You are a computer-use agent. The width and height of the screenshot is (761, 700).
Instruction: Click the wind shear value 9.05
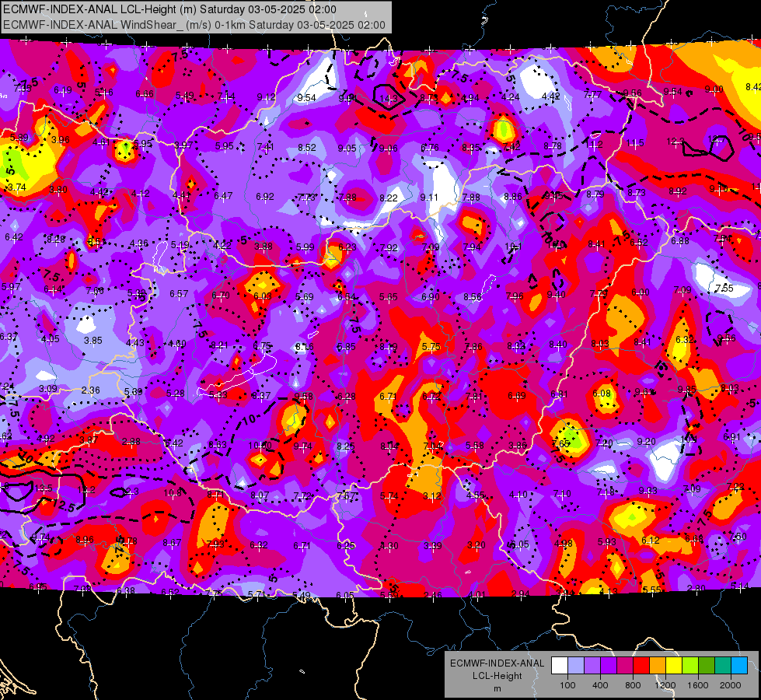pyautogui.click(x=347, y=148)
